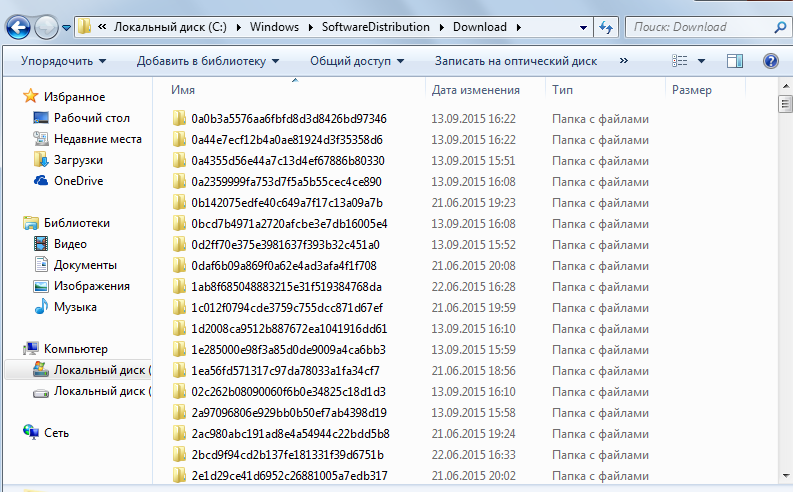Select folder name 1d2008ca9512b887672ea1041916dd61
This screenshot has width=793, height=492.
(x=289, y=329)
